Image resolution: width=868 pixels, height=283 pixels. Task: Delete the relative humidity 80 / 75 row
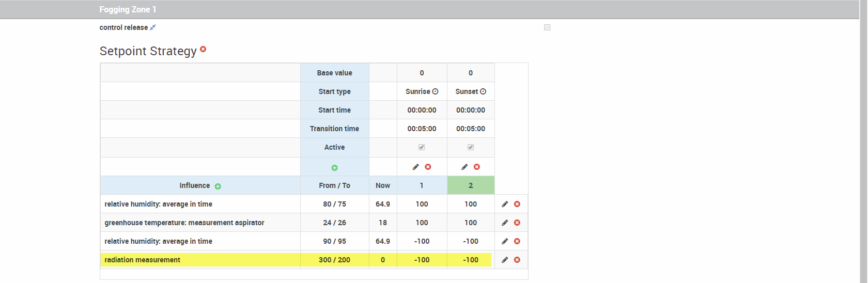[x=517, y=204]
